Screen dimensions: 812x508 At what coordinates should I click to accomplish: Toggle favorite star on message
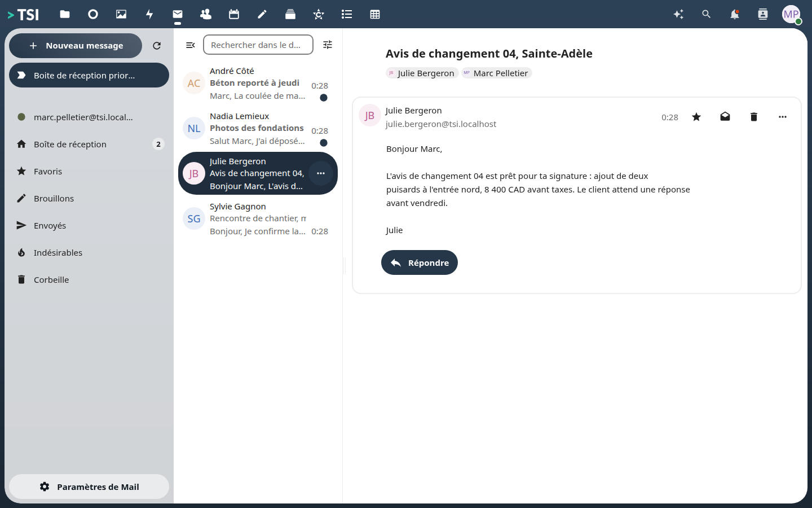[696, 117]
